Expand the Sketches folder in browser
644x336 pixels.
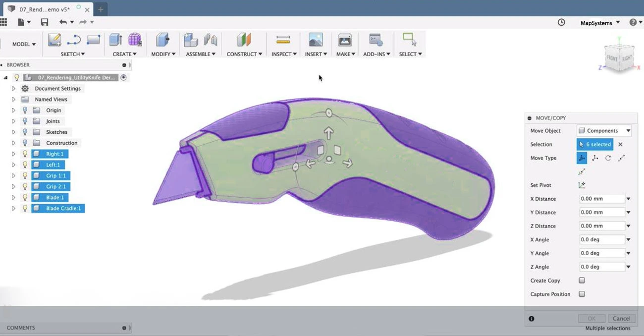[x=13, y=132]
